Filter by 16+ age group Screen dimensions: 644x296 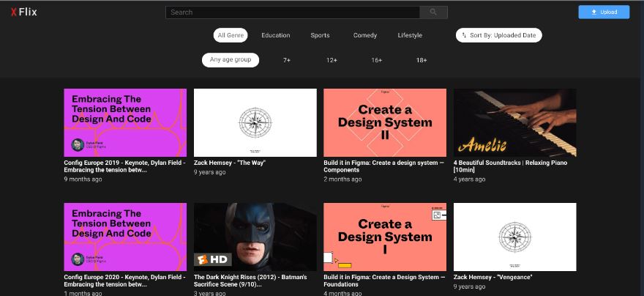[377, 60]
